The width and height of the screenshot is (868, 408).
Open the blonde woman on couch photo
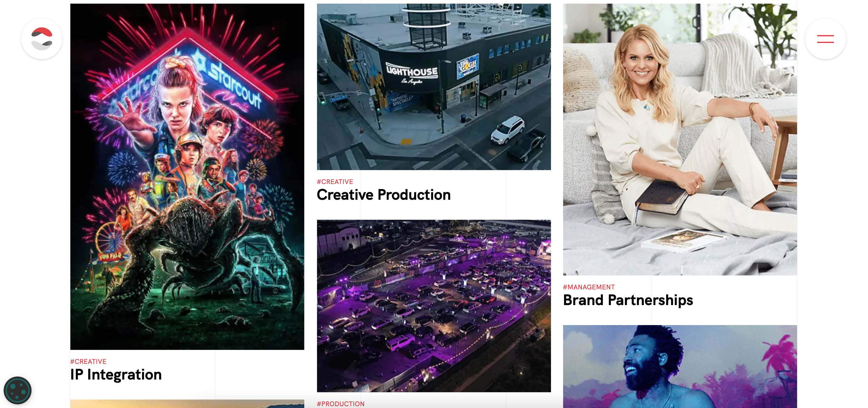coord(680,139)
